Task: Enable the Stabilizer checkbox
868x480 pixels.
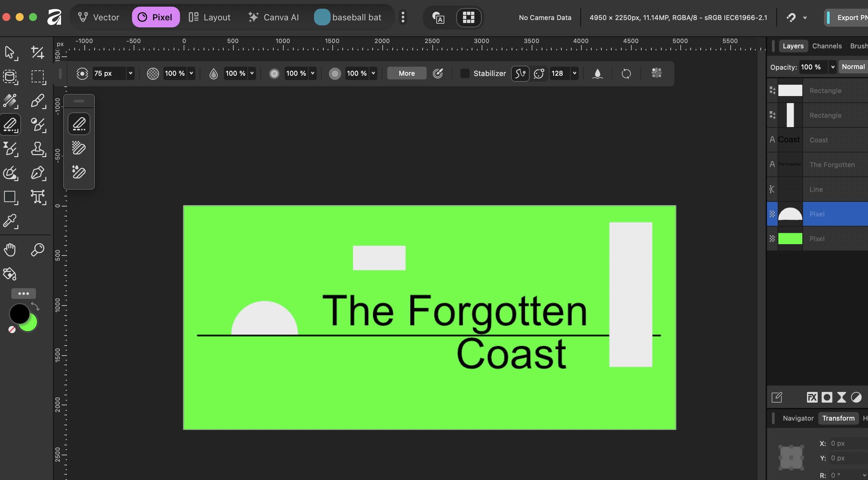Action: tap(465, 73)
